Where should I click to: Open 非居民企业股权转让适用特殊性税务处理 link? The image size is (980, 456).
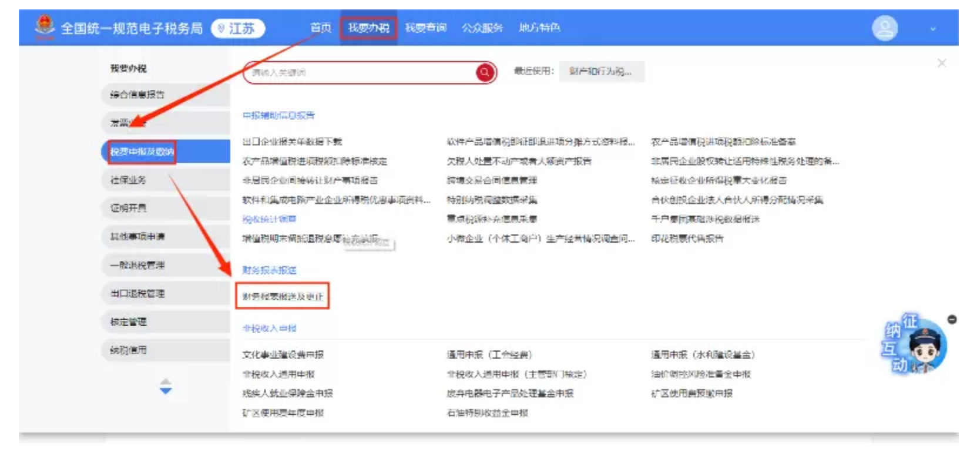(745, 161)
